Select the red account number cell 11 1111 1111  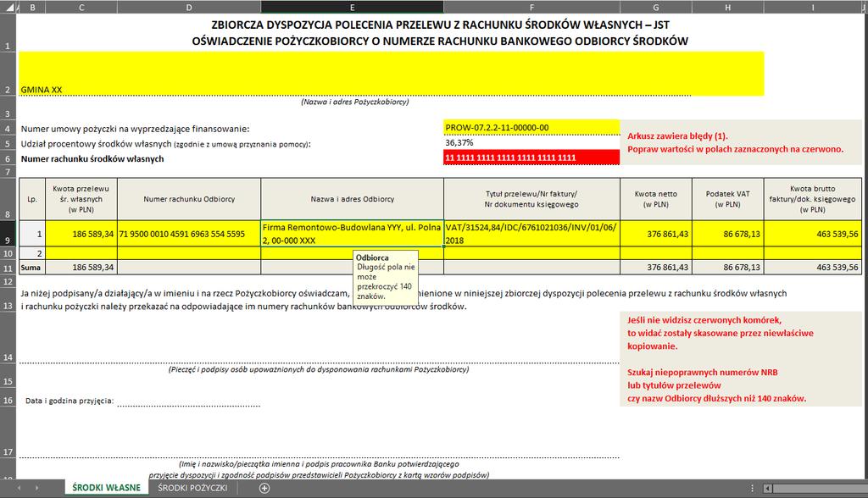click(531, 158)
